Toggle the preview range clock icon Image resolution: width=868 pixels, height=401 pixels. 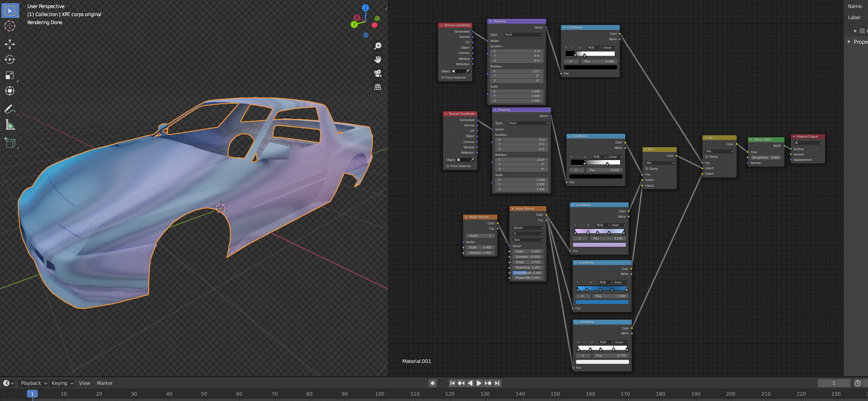pos(858,383)
